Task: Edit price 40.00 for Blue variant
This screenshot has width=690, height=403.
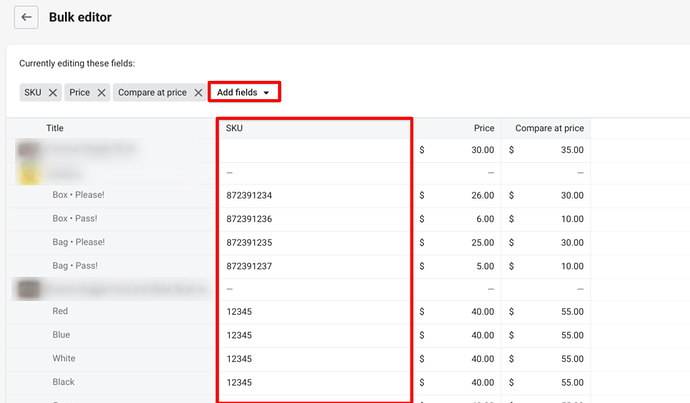Action: click(x=457, y=335)
